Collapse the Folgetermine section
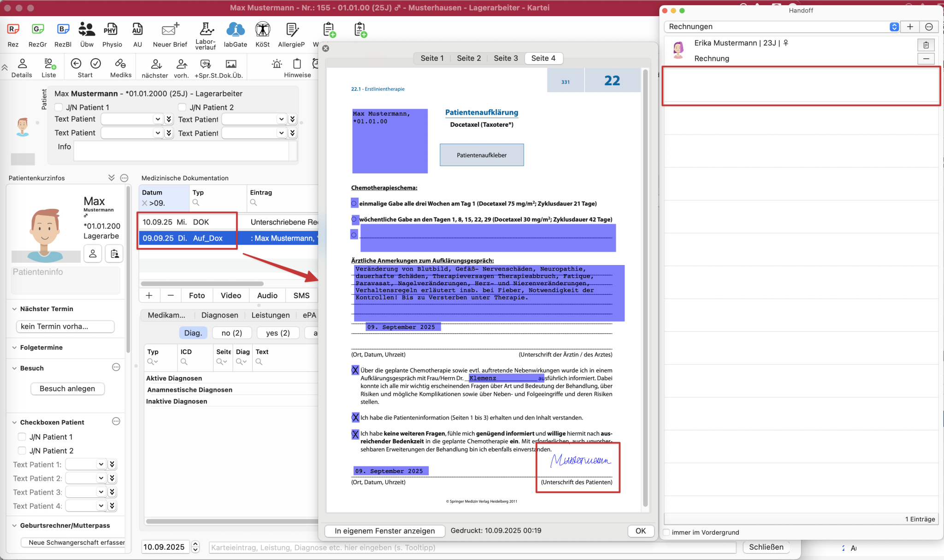The image size is (944, 560). (14, 348)
